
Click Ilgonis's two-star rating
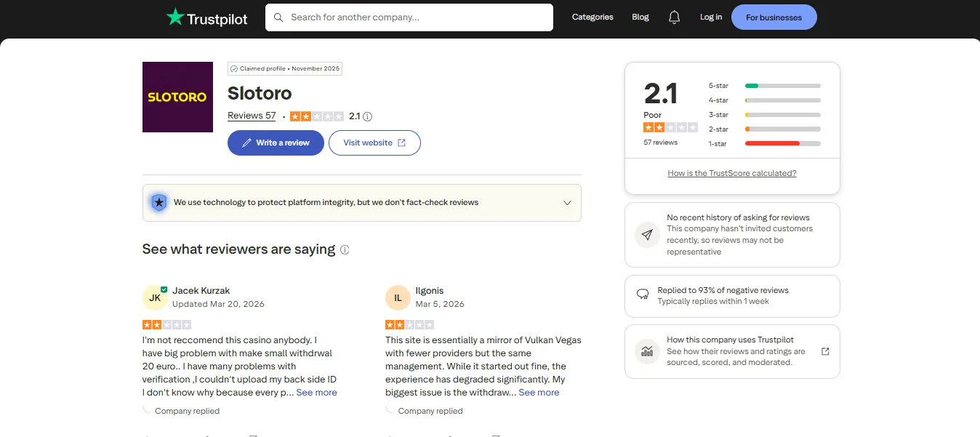point(410,324)
